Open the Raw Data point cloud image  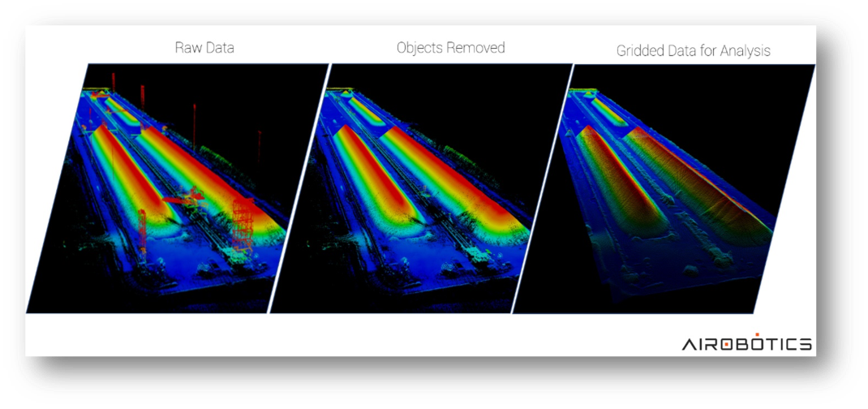click(x=177, y=188)
